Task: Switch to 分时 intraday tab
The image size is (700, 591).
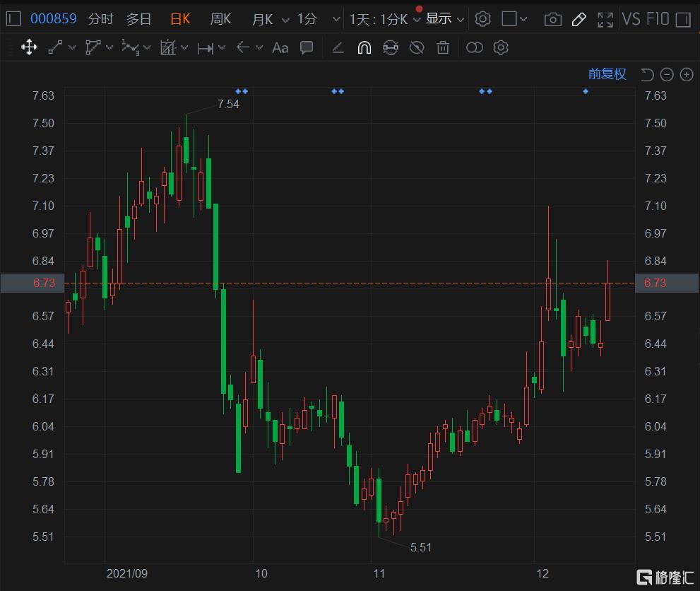Action: (101, 19)
